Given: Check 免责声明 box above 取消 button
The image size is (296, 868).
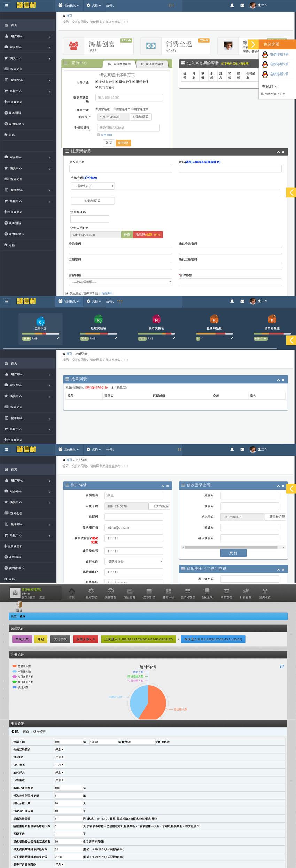Looking at the screenshot, I should pyautogui.click(x=98, y=135).
